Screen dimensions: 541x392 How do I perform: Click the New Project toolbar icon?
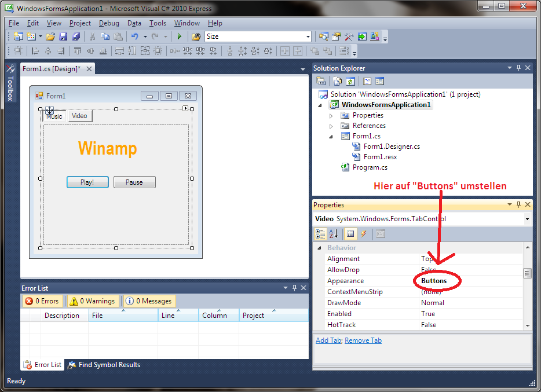click(19, 36)
